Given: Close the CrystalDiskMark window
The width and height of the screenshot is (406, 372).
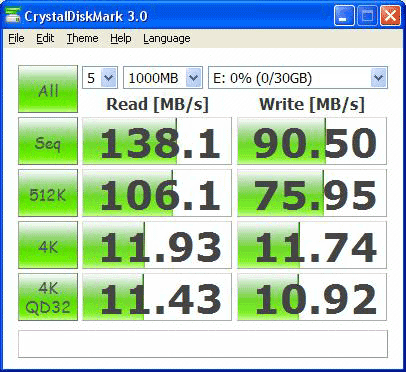Looking at the screenshot, I should 390,16.
